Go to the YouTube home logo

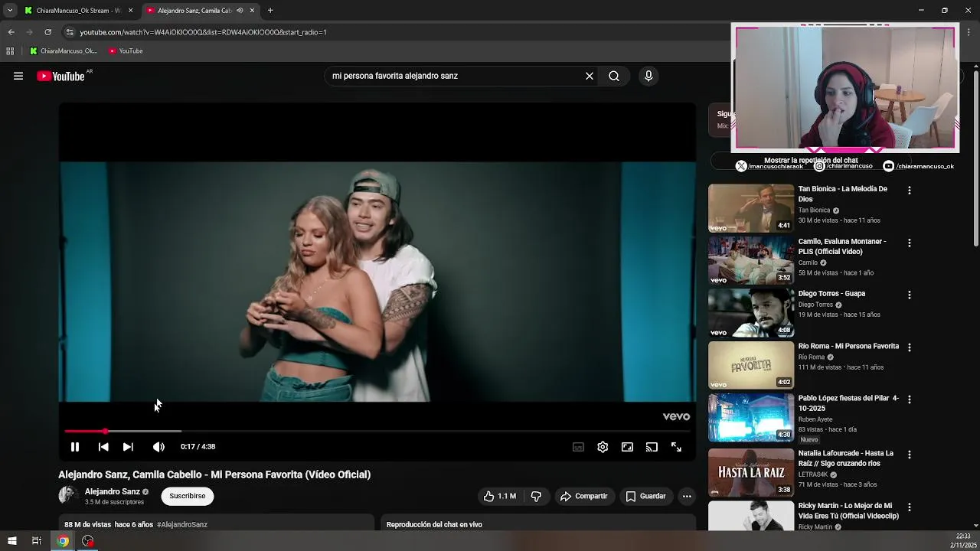coord(61,76)
